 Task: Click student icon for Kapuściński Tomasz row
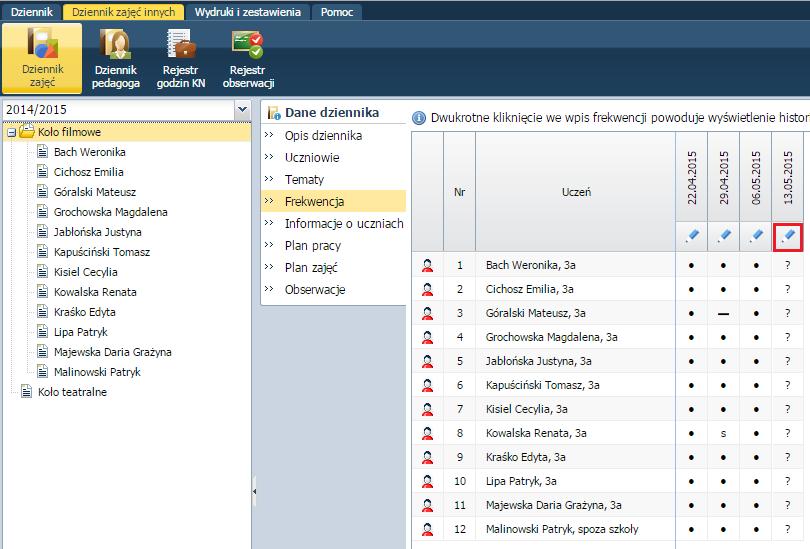[x=427, y=385]
